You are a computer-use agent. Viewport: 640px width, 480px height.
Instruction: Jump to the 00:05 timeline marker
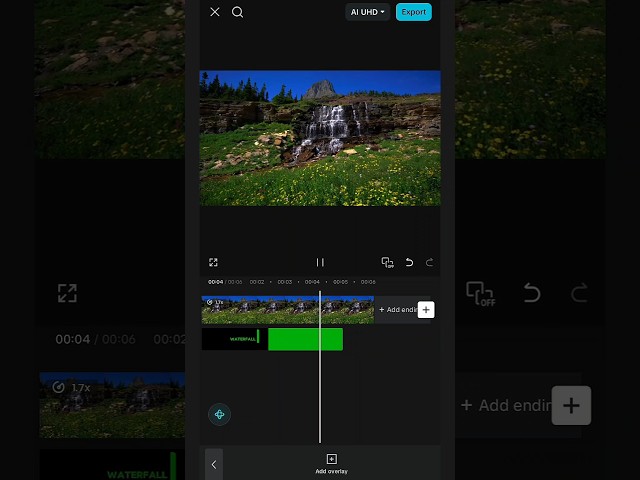coord(340,282)
